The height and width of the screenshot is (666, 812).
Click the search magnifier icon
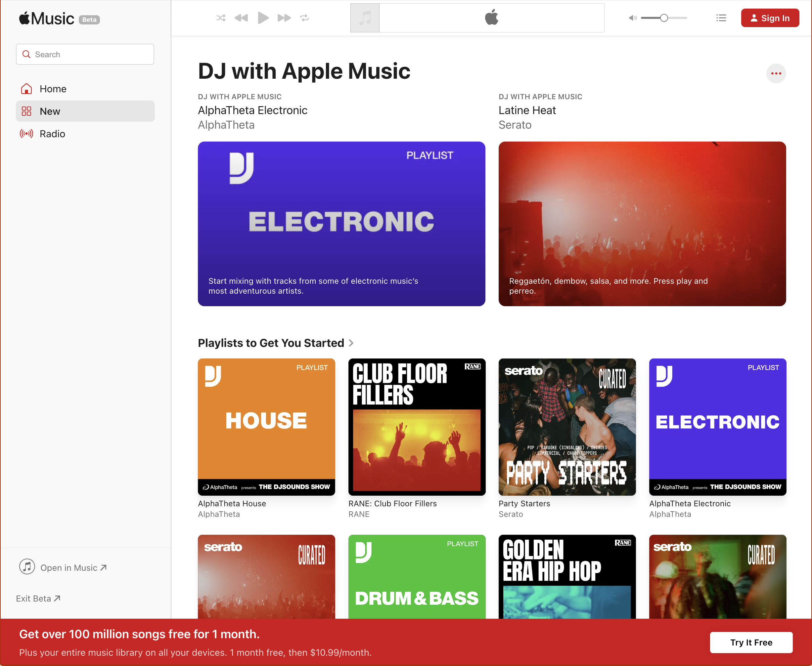pyautogui.click(x=26, y=54)
